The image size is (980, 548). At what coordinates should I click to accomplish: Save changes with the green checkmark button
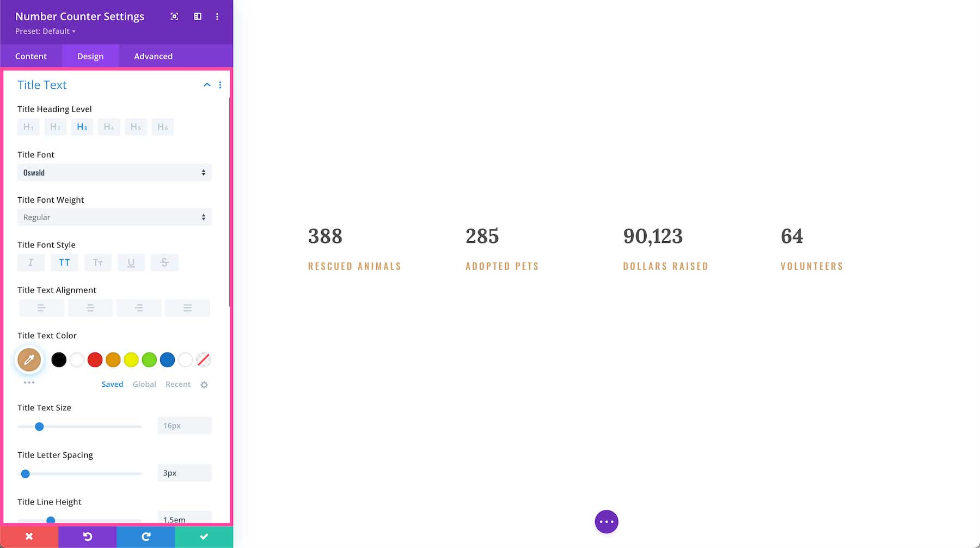click(x=204, y=536)
